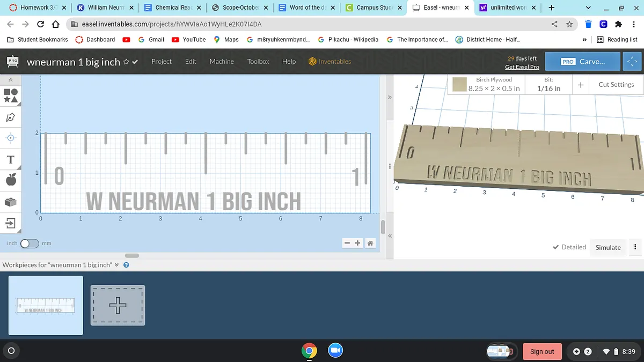
Task: Open the Toolbox menu
Action: [x=258, y=62]
